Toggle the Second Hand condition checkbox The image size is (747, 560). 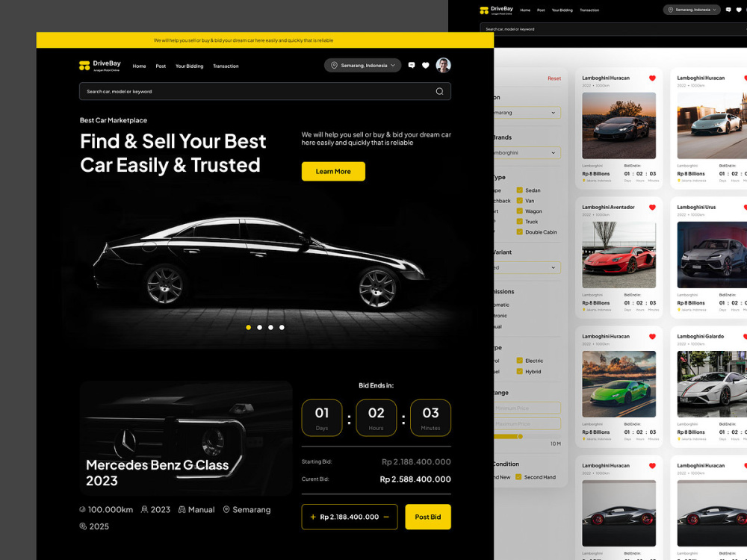518,476
